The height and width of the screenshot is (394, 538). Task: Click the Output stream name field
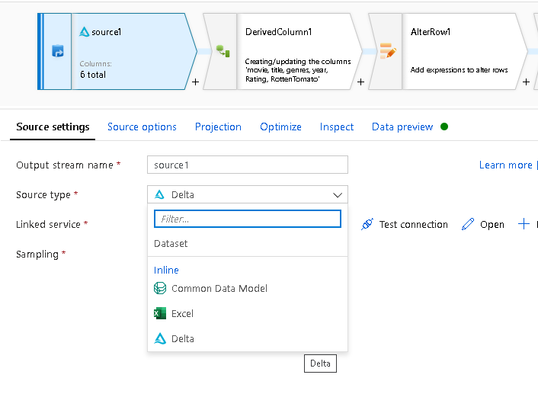(x=247, y=165)
